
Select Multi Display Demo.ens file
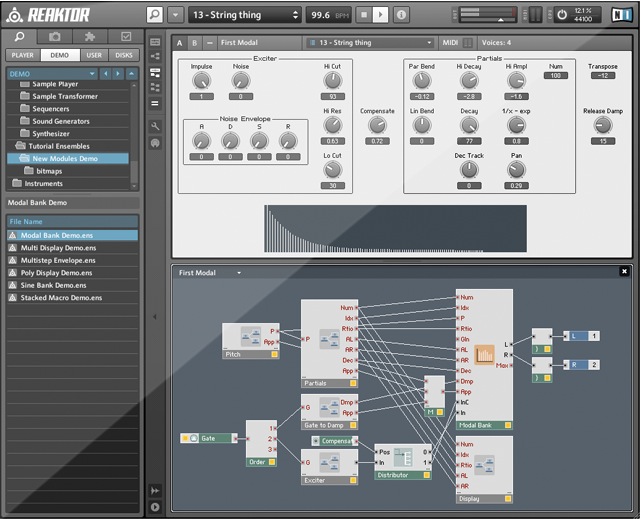[x=72, y=248]
